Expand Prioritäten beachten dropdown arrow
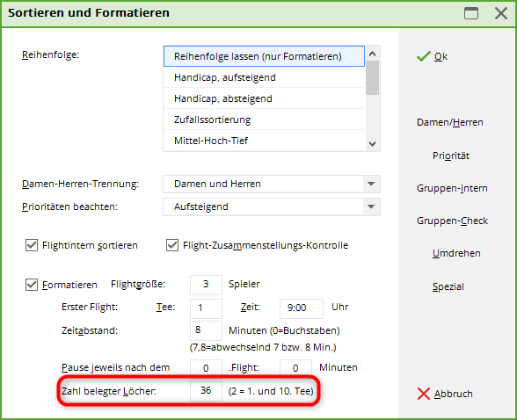Viewport: 517px width, 420px height. point(371,206)
